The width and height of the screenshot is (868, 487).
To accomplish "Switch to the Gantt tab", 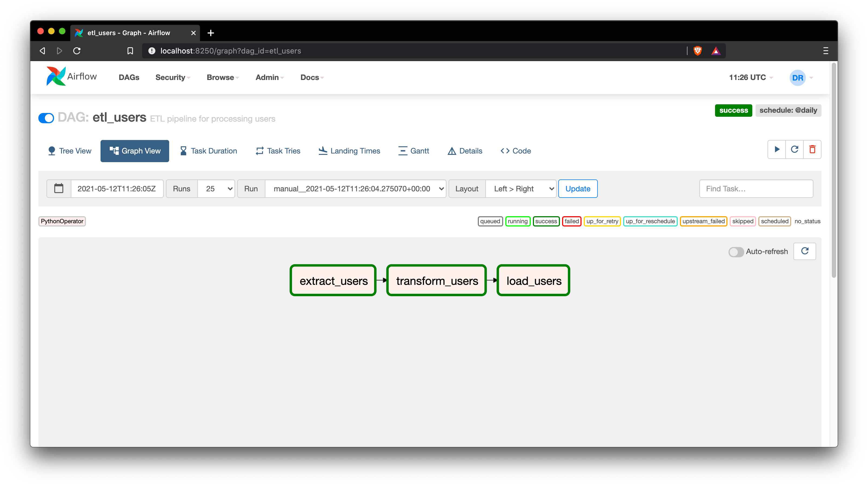I will point(413,151).
